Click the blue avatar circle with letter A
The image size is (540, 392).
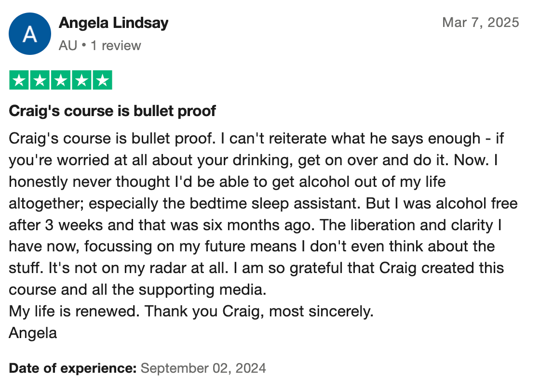tap(29, 34)
